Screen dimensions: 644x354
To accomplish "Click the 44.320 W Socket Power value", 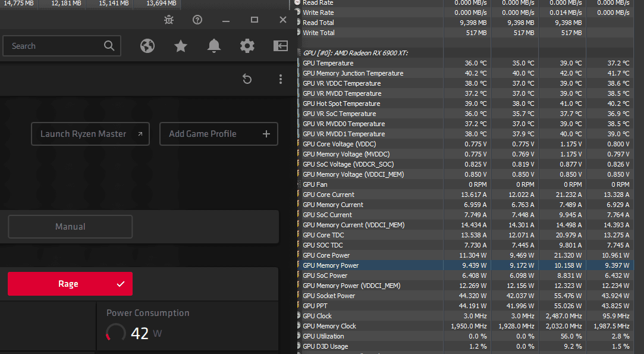I will (473, 296).
